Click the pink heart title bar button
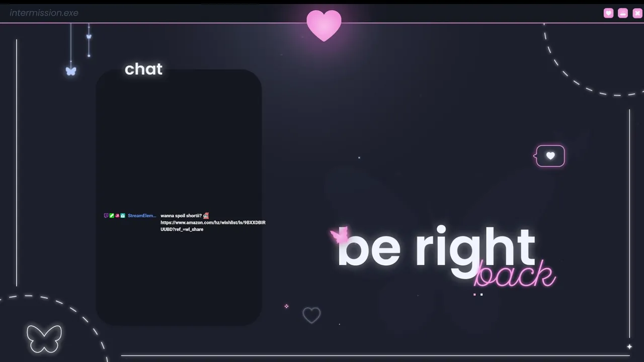This screenshot has width=644, height=362. [x=609, y=13]
